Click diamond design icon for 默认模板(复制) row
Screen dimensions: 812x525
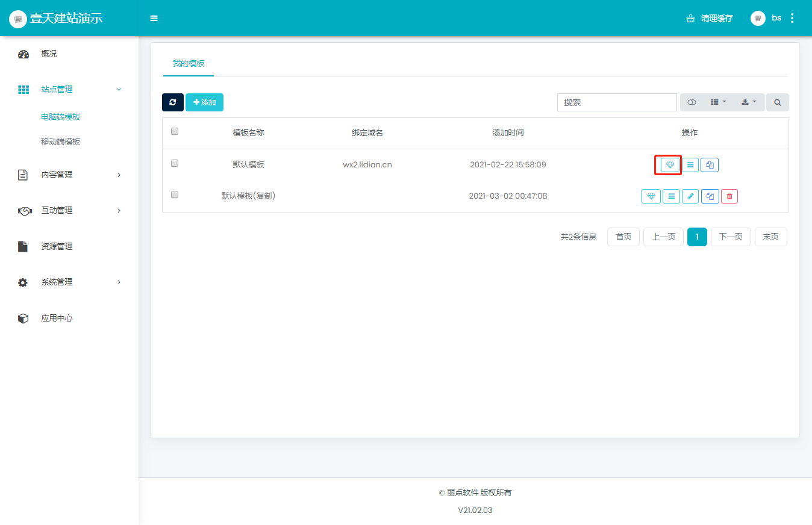pos(651,196)
